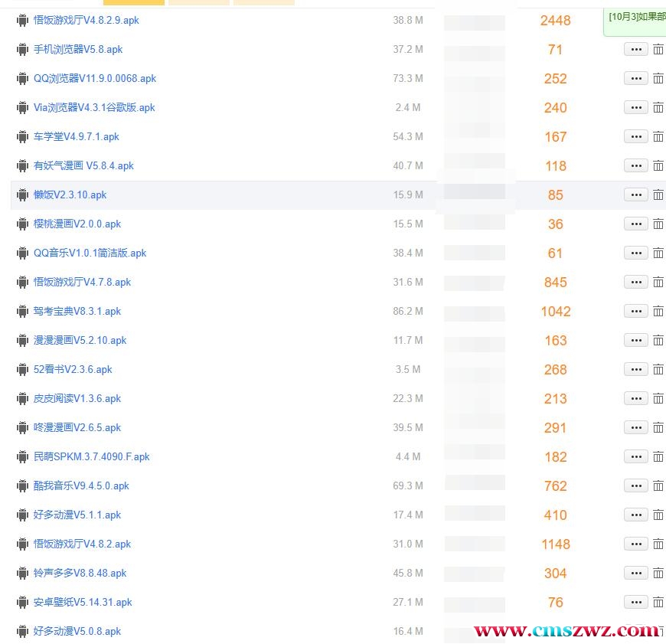Click the Android icon beside 民萌SPKM.3.7.4090.F.apk
666x644 pixels.
tap(22, 457)
